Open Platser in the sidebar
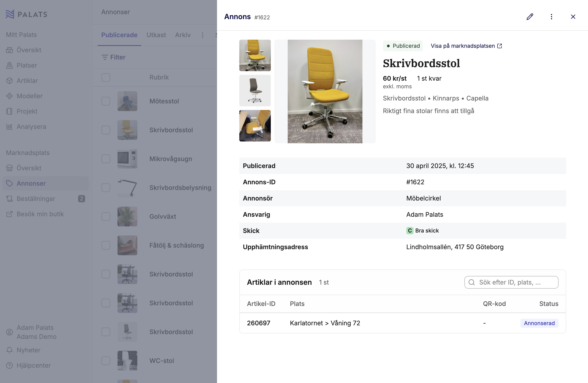 pyautogui.click(x=27, y=66)
